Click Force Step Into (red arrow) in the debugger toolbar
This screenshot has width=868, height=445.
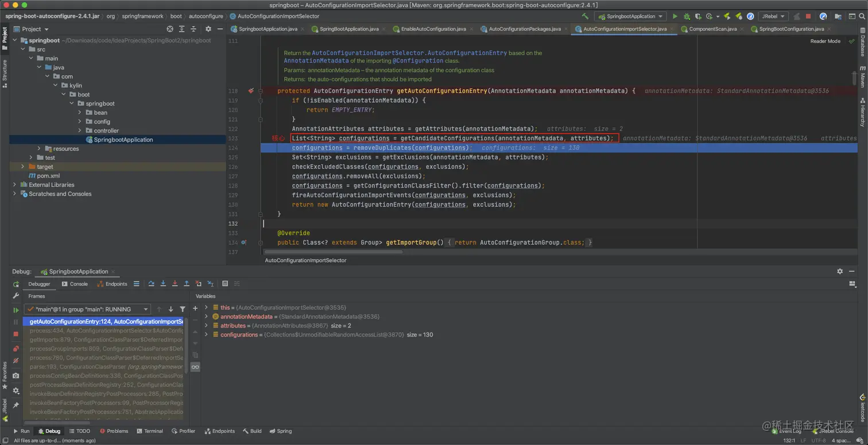point(175,283)
